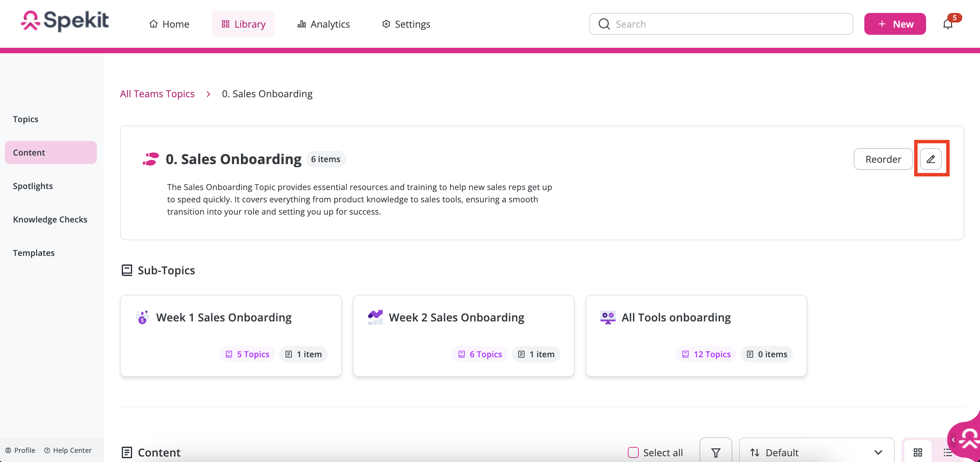This screenshot has width=980, height=462.
Task: Click the Spekit logo
Action: click(65, 20)
